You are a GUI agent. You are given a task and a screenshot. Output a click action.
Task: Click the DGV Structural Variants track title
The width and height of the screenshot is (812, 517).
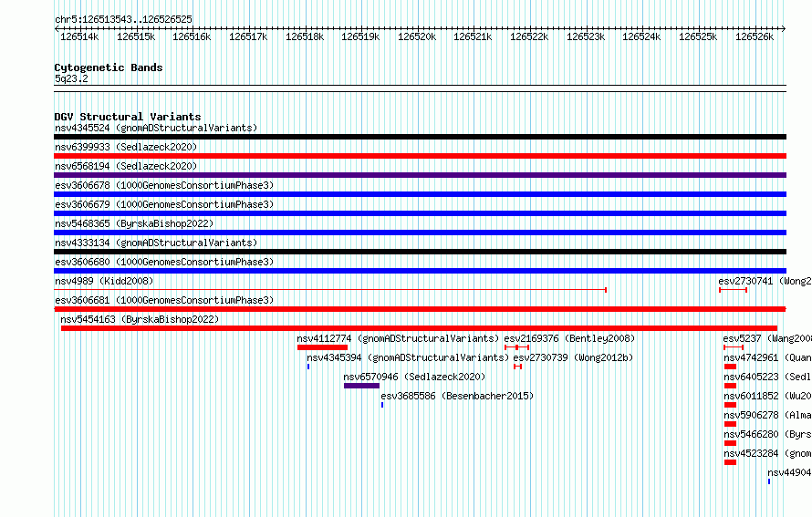click(128, 117)
